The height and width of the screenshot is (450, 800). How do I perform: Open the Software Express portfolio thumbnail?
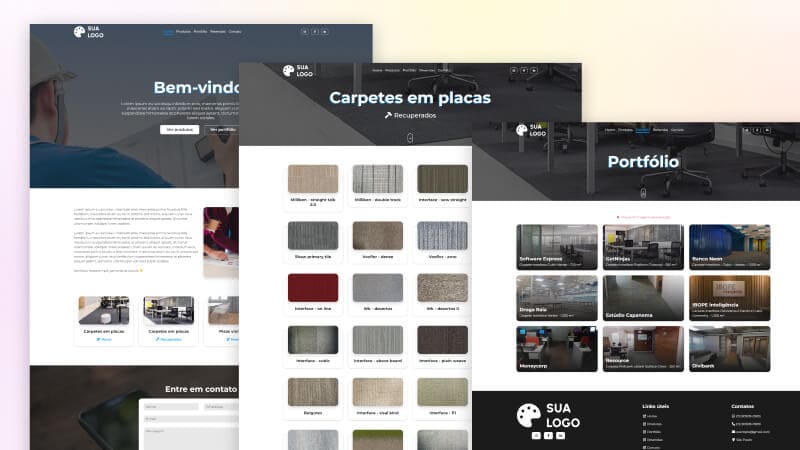(557, 246)
